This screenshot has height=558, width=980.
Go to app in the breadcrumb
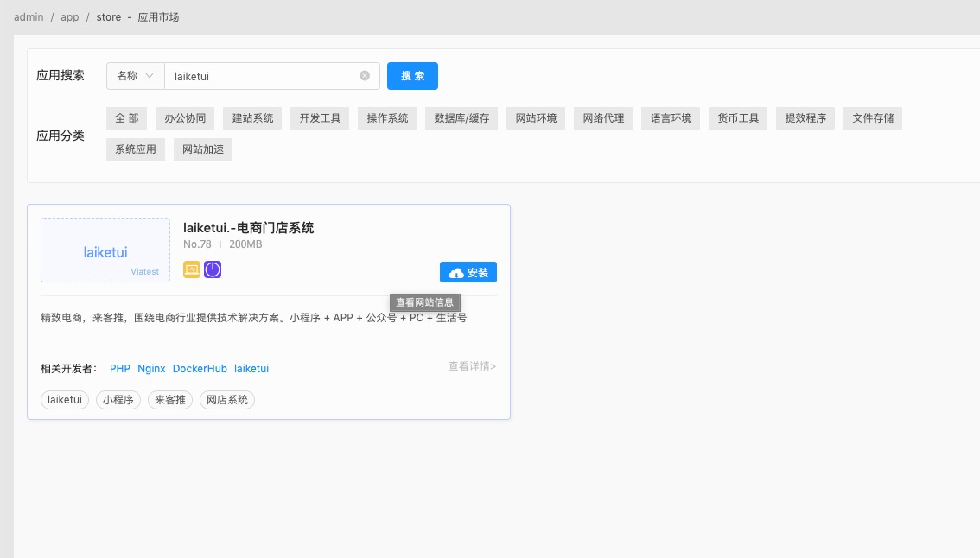pos(70,17)
